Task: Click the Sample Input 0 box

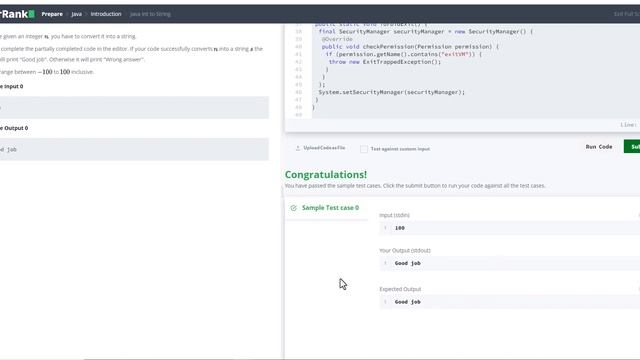Action: click(x=134, y=108)
